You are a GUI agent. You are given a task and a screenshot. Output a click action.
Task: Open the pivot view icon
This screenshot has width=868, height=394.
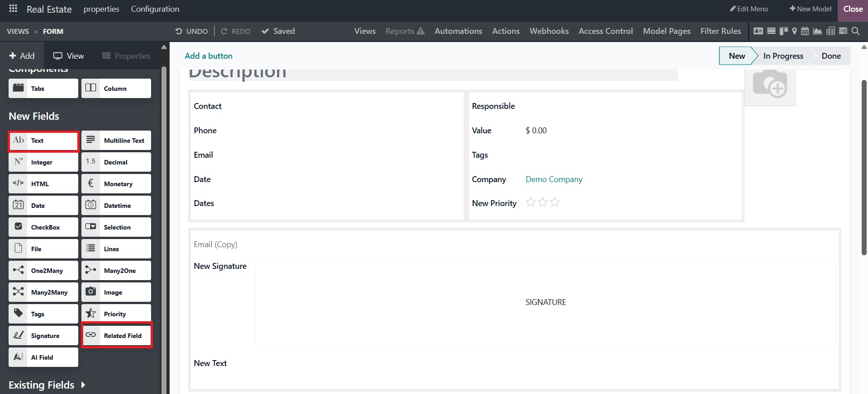pos(830,31)
